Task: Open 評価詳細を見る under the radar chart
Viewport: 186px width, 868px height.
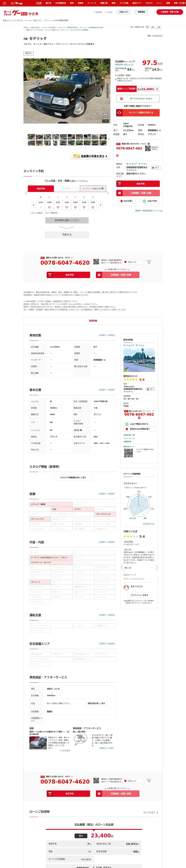Action: point(149,524)
